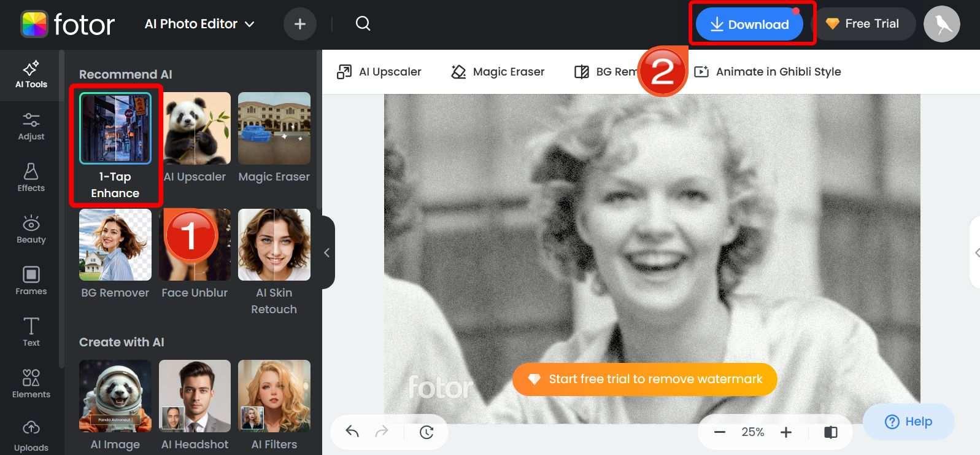The height and width of the screenshot is (455, 980).
Task: Zoom out with the minus button
Action: click(x=720, y=432)
